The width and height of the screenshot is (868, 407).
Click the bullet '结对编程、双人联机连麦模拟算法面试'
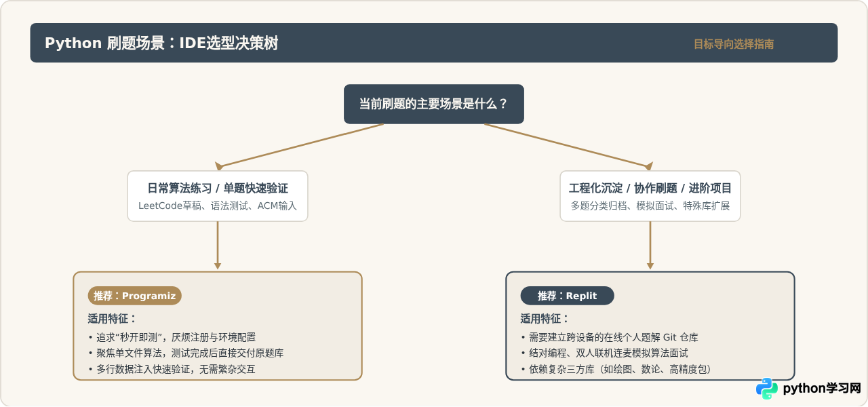[x=604, y=353]
